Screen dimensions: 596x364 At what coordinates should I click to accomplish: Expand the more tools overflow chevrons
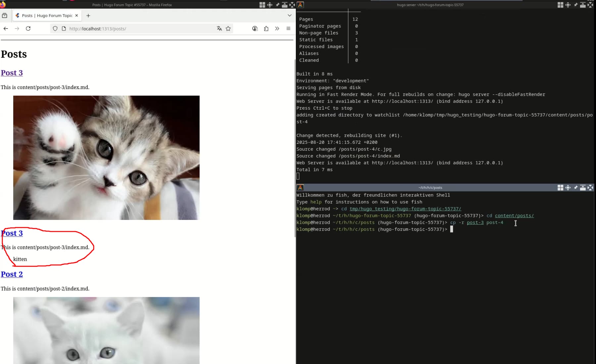coord(277,29)
